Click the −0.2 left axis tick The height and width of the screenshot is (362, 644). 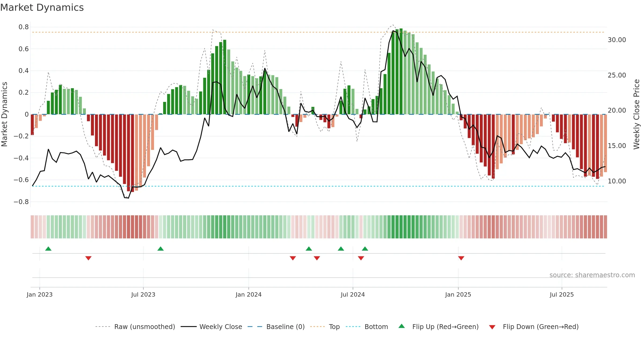(x=21, y=136)
